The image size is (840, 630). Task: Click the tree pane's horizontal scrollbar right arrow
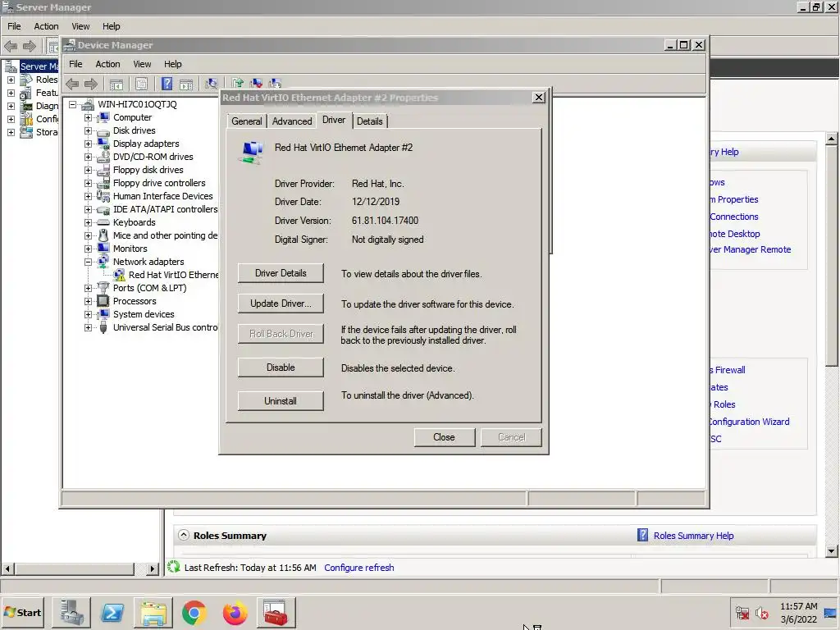tap(152, 568)
